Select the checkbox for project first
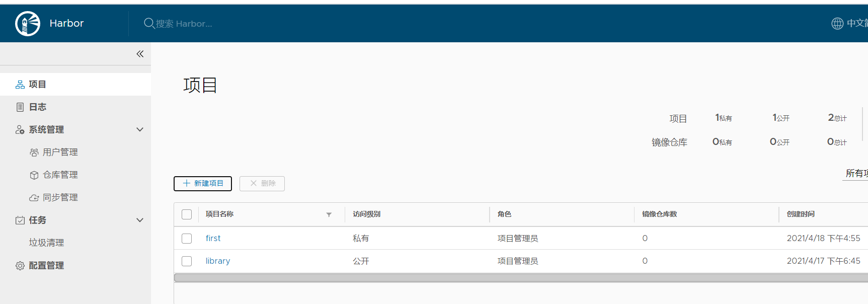This screenshot has height=304, width=868. (187, 239)
